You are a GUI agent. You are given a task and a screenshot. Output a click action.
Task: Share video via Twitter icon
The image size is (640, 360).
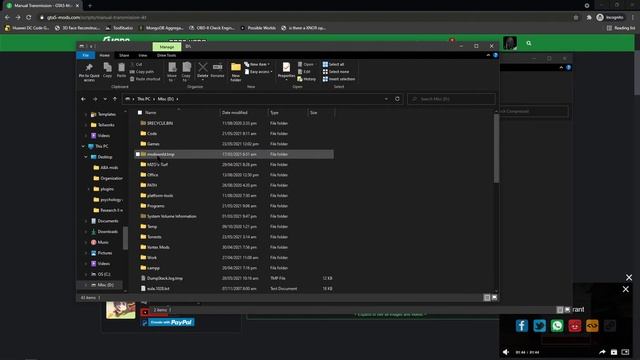click(539, 326)
